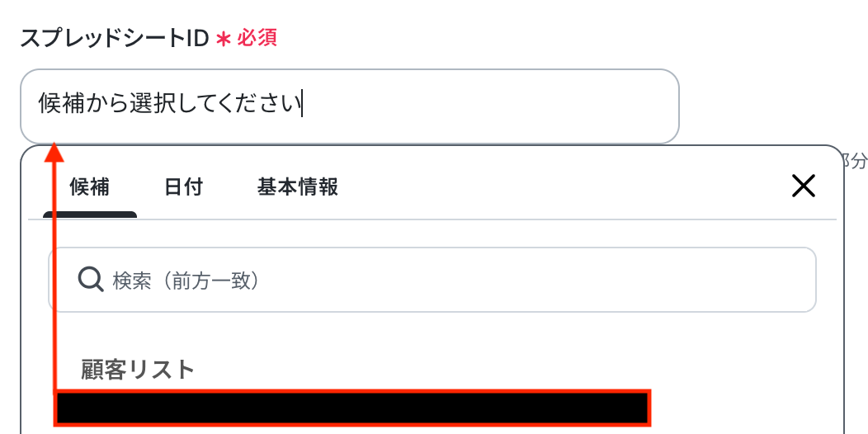Click the cut-off 部分 text at right edge
Screen dimensions: 868x434
[855, 160]
